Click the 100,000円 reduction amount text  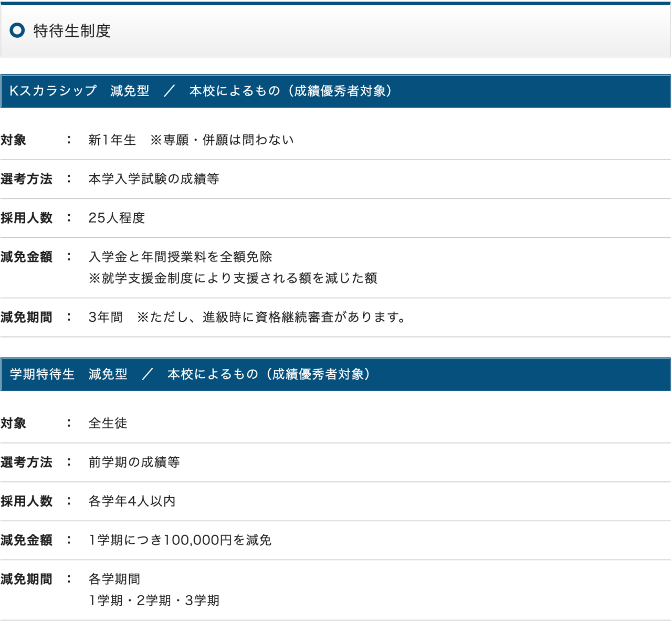[x=180, y=540]
